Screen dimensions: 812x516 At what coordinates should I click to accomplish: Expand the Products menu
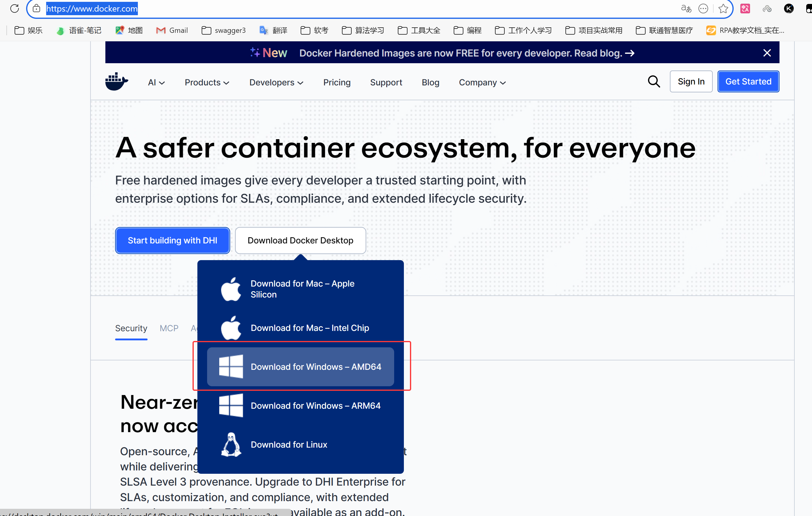click(x=207, y=82)
